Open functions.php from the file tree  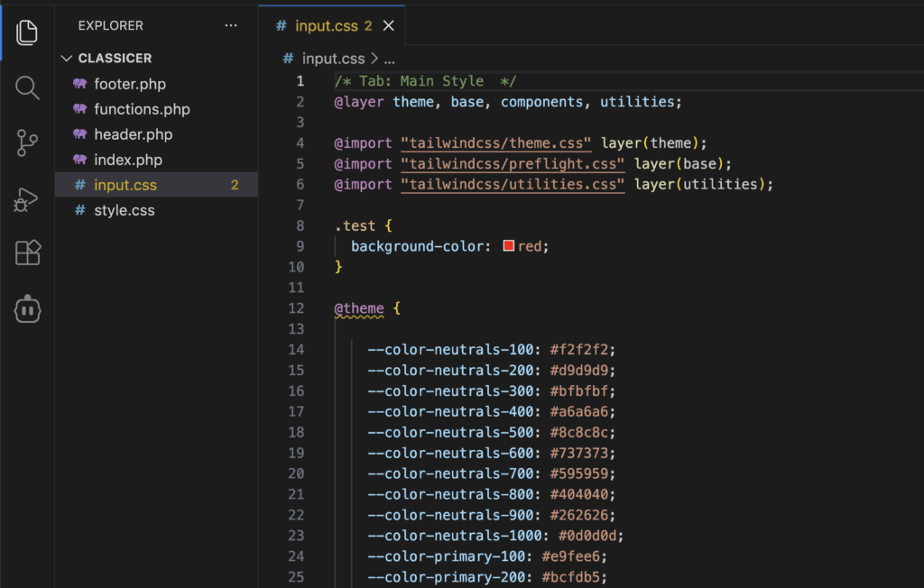tap(142, 109)
